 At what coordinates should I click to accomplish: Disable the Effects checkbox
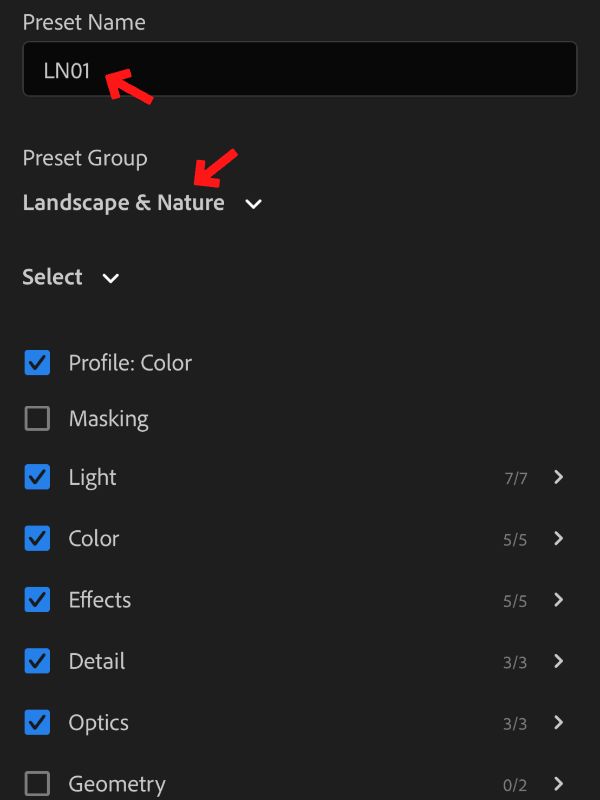(37, 600)
